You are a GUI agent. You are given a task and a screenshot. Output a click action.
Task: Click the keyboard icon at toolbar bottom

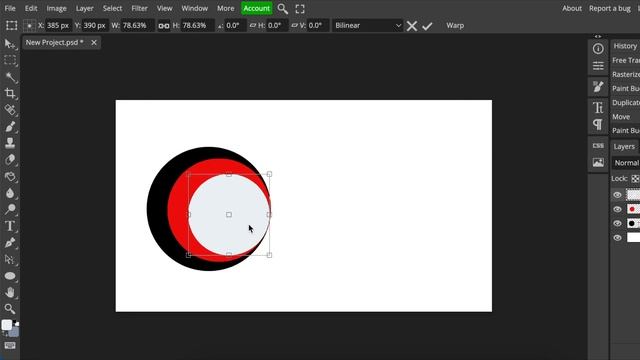[x=10, y=346]
